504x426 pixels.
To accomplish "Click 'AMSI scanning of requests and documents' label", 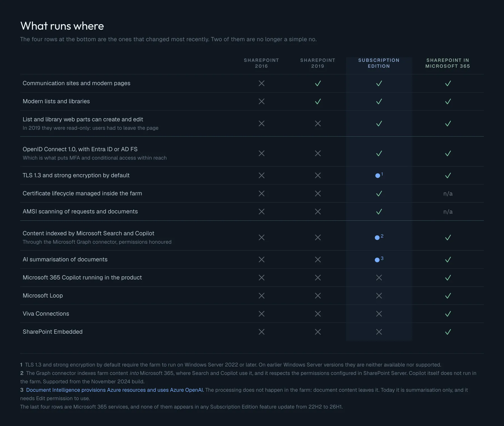I will [80, 211].
